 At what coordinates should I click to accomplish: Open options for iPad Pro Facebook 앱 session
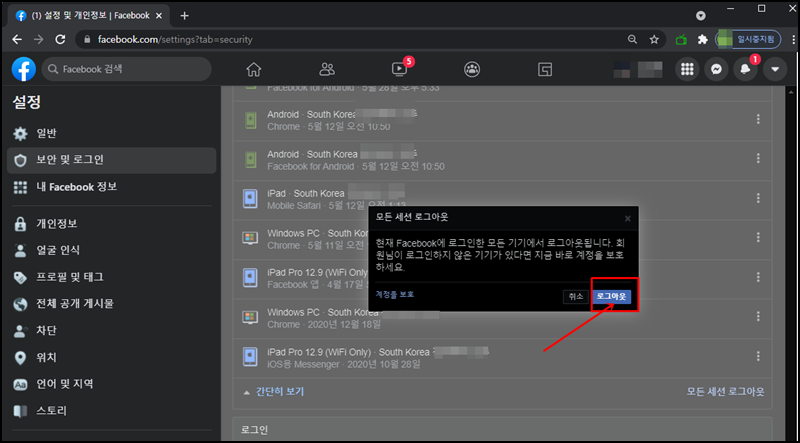(758, 277)
